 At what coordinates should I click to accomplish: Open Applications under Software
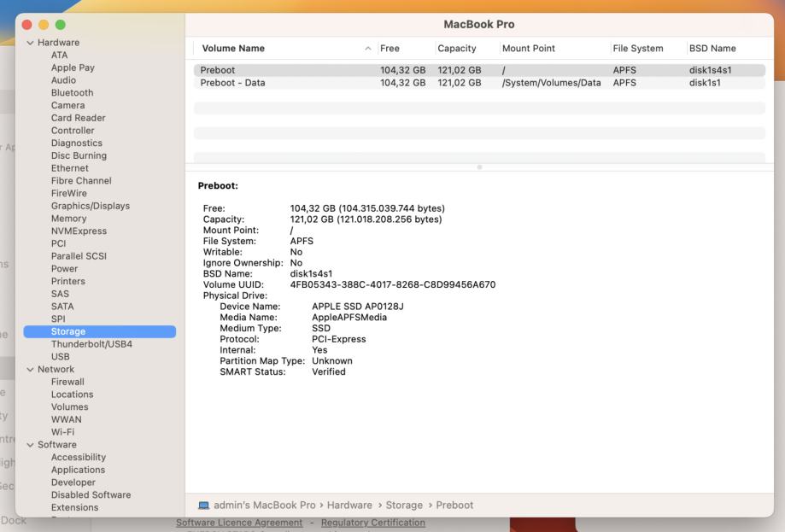78,470
